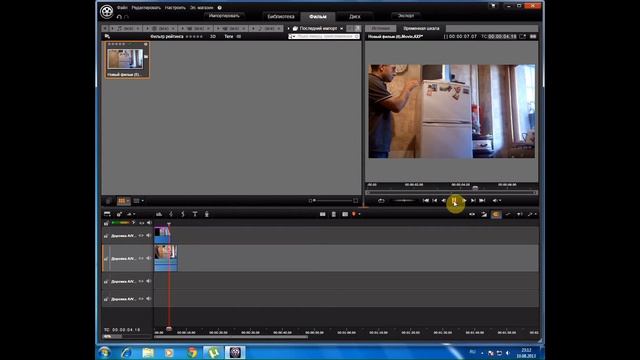Image resolution: width=640 pixels, height=360 pixels.
Task: Click the Импортировать button
Action: click(x=224, y=16)
